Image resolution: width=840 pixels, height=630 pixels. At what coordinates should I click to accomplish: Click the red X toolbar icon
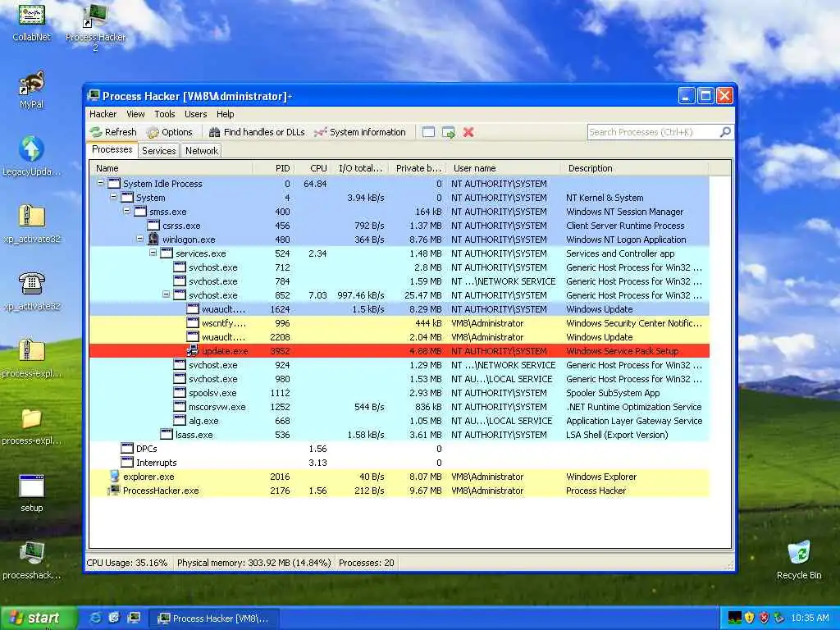click(468, 132)
